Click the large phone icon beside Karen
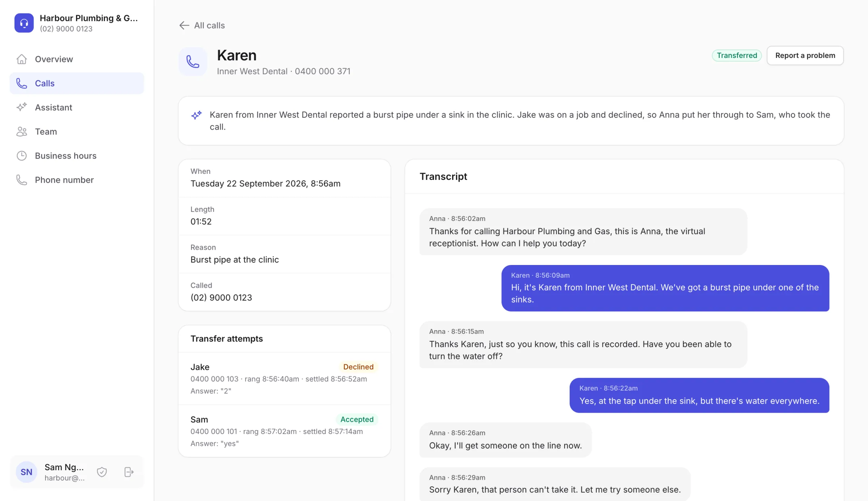The image size is (868, 501). pos(193,62)
